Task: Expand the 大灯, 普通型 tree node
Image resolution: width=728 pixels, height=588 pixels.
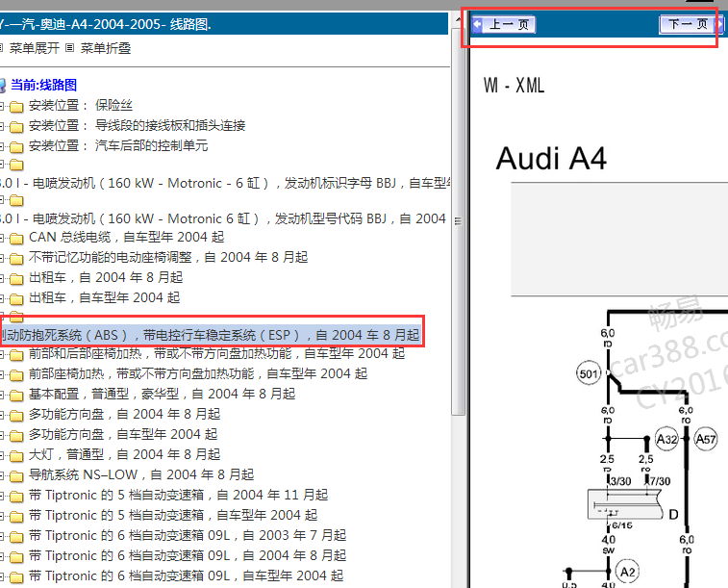Action: pyautogui.click(x=2, y=455)
